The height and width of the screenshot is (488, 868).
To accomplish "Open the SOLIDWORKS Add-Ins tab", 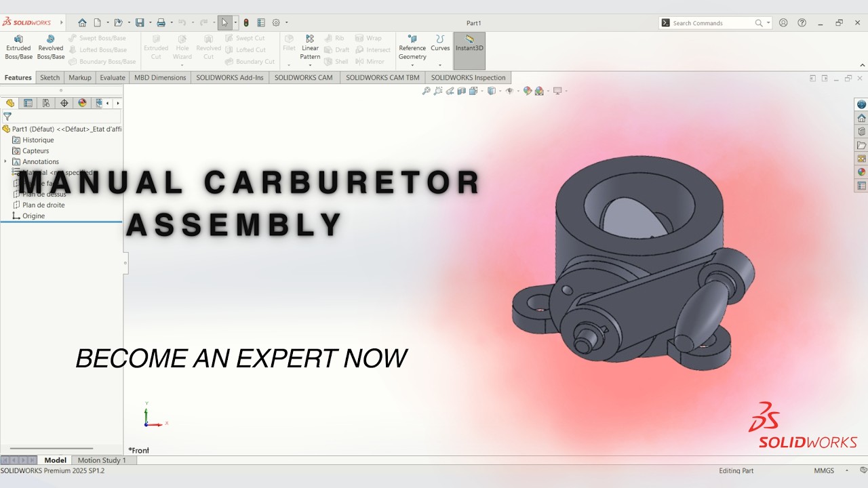I will pyautogui.click(x=230, y=77).
